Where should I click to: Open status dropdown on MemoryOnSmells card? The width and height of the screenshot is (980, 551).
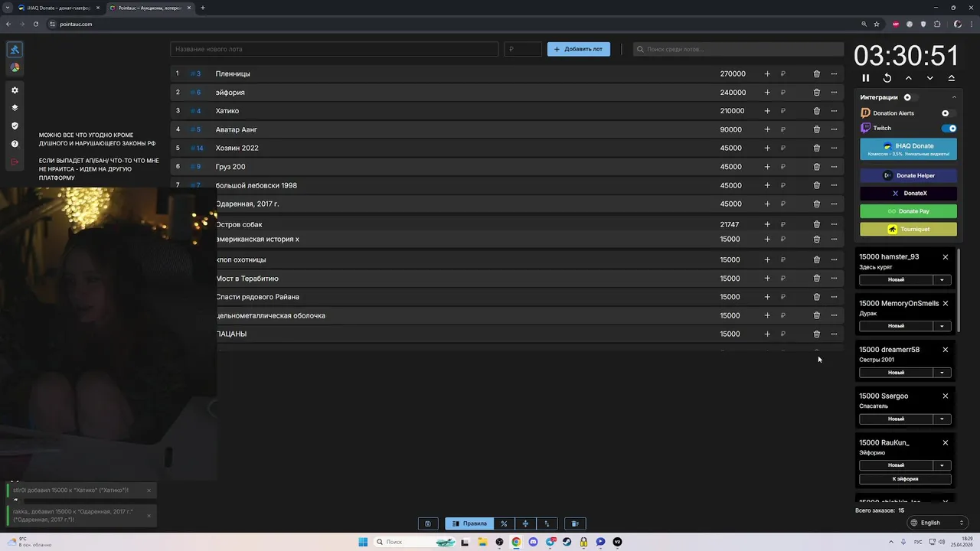pyautogui.click(x=942, y=326)
